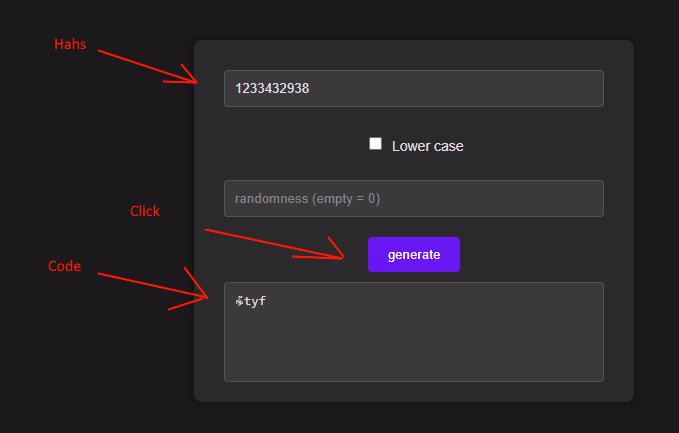
Task: Click the "$tyf" generated code text
Action: pyautogui.click(x=251, y=301)
